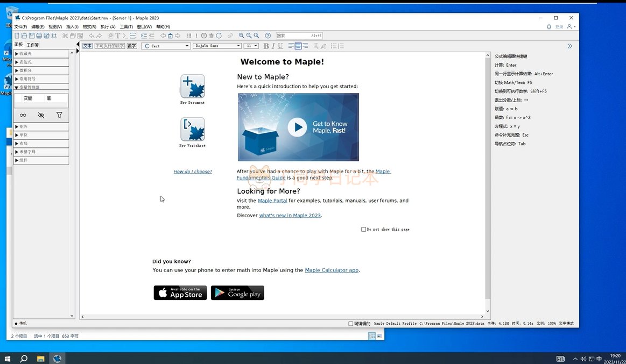Open the Maple Portal link
Viewport: 626px width, 364px height.
coord(272,201)
